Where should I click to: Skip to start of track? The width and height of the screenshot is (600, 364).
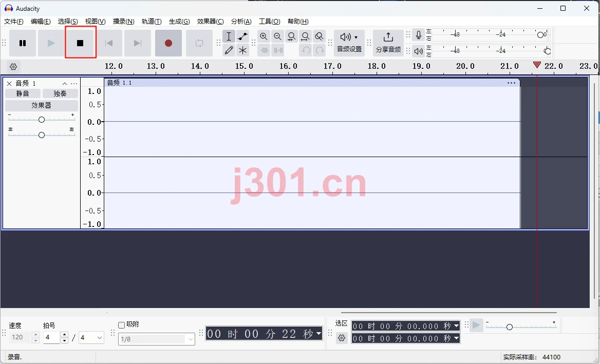[x=109, y=43]
